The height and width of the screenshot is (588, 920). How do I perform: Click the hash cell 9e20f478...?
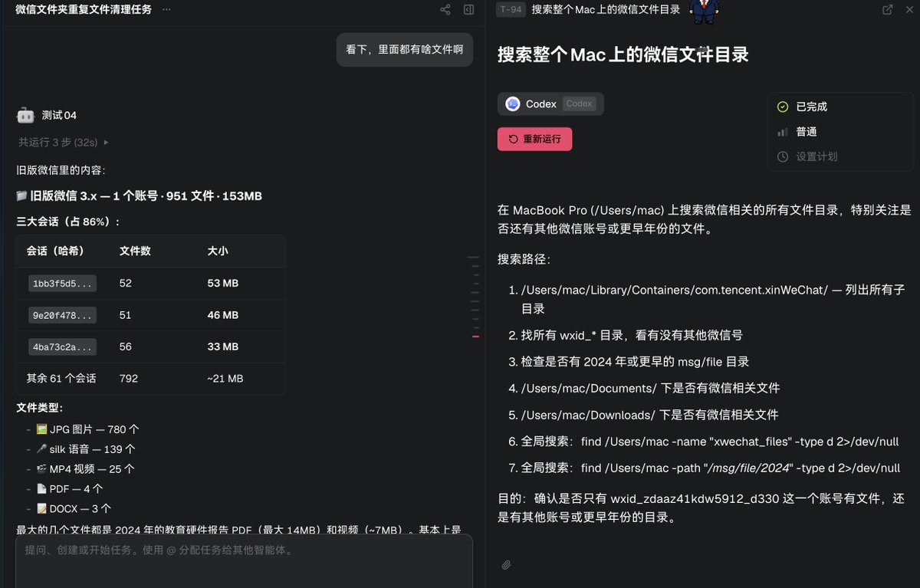coord(62,315)
